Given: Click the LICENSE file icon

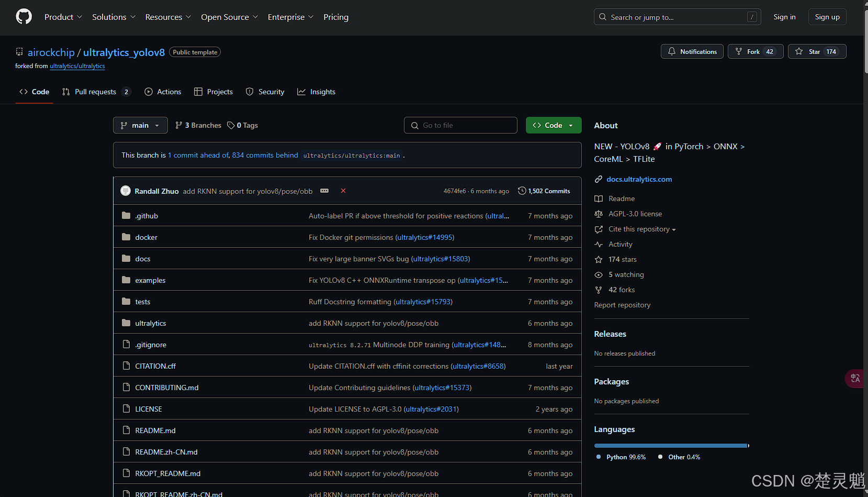Looking at the screenshot, I should coord(126,408).
